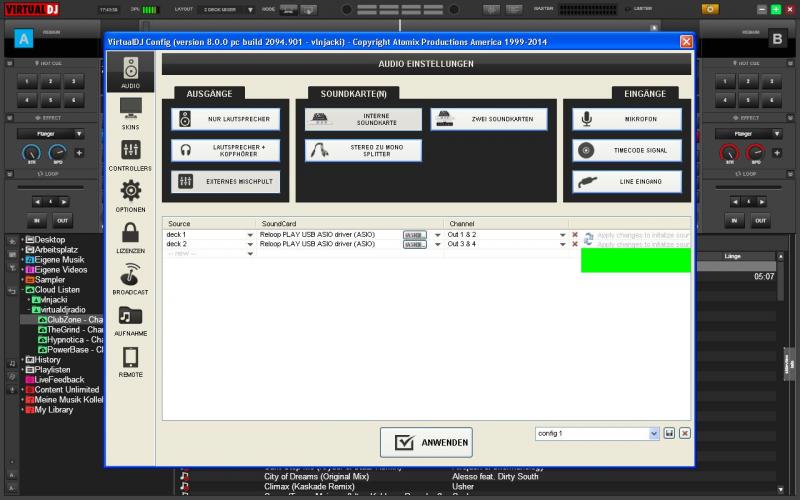Screen dimensions: 800x500
Task: Open the Aufnahme recording section
Action: click(x=131, y=320)
